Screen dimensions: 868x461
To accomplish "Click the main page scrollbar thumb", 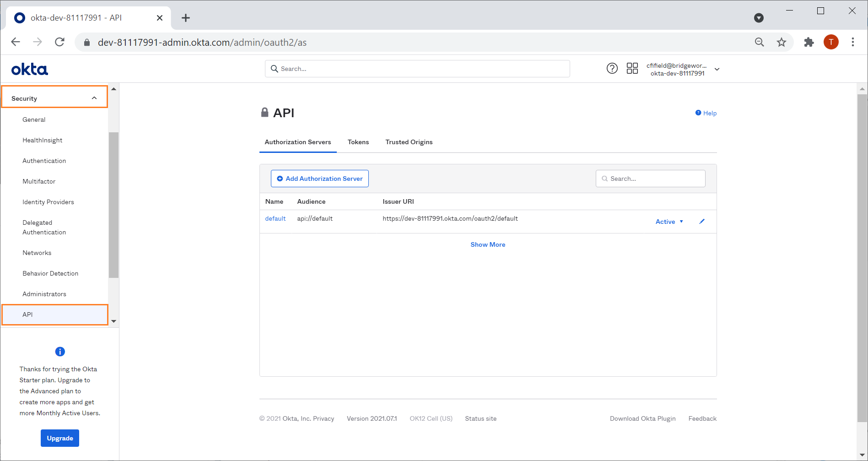I will click(x=862, y=258).
